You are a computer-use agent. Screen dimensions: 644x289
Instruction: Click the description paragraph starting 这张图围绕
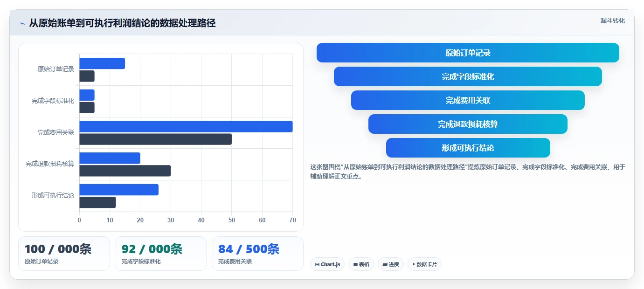[x=468, y=172]
